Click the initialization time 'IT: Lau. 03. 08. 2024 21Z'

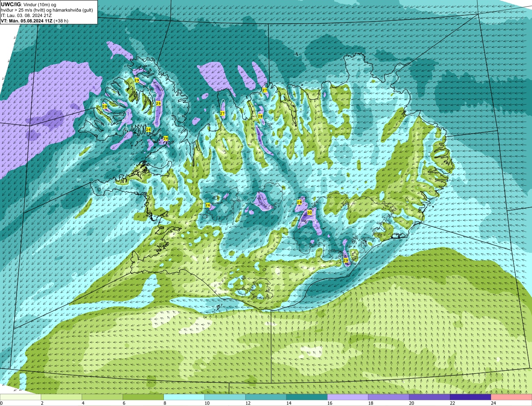click(27, 15)
